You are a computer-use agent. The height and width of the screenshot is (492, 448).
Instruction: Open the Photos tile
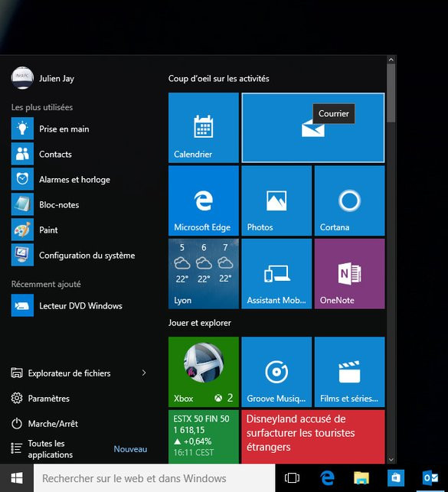(276, 200)
